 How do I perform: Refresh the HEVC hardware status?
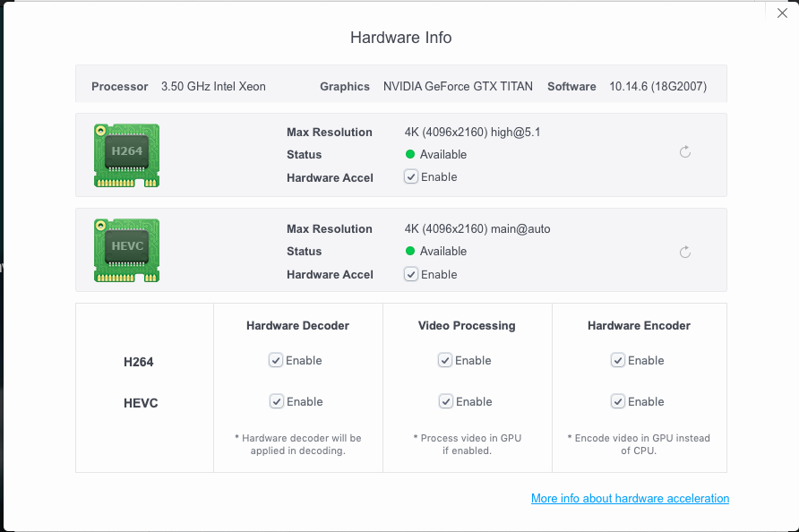(x=685, y=253)
